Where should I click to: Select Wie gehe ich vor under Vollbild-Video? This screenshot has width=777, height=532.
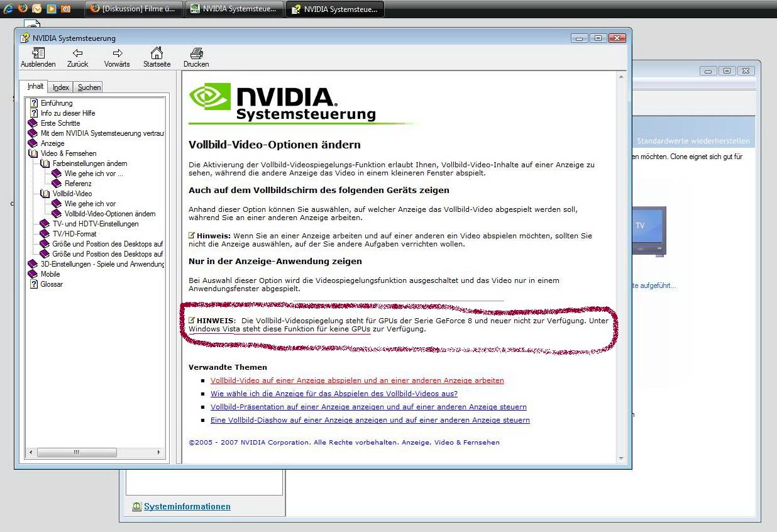tap(91, 204)
